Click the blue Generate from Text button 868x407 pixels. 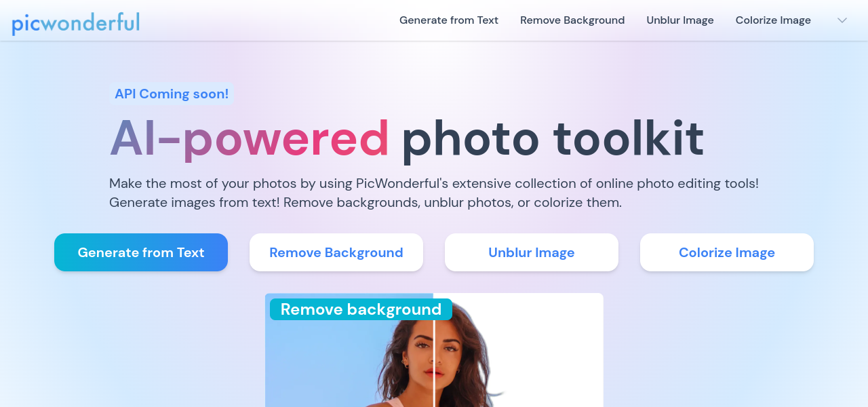tap(141, 252)
